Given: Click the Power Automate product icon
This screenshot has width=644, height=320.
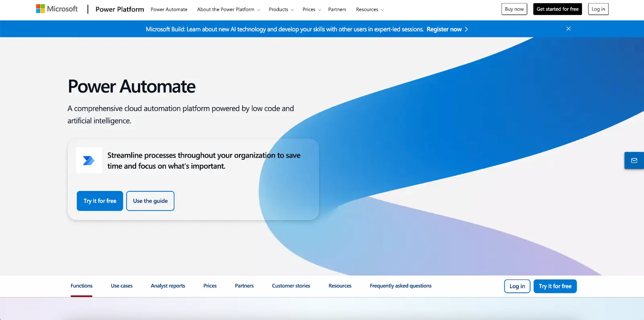Looking at the screenshot, I should coord(89,160).
